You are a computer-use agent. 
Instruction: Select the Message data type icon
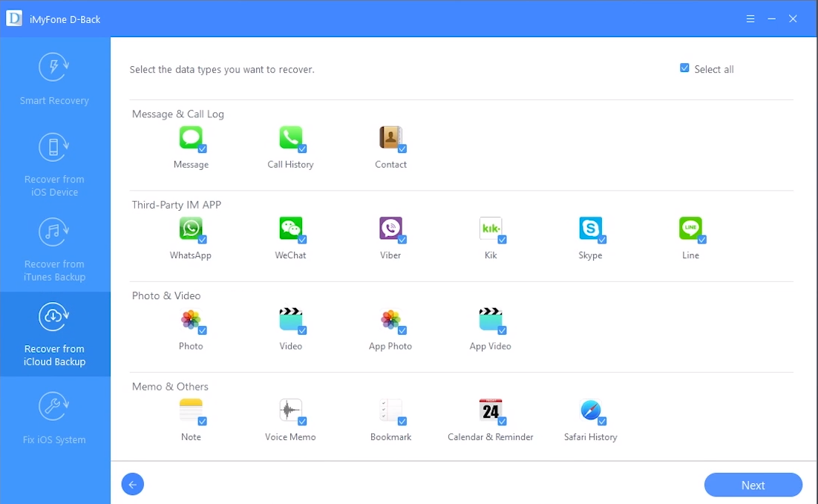(191, 138)
